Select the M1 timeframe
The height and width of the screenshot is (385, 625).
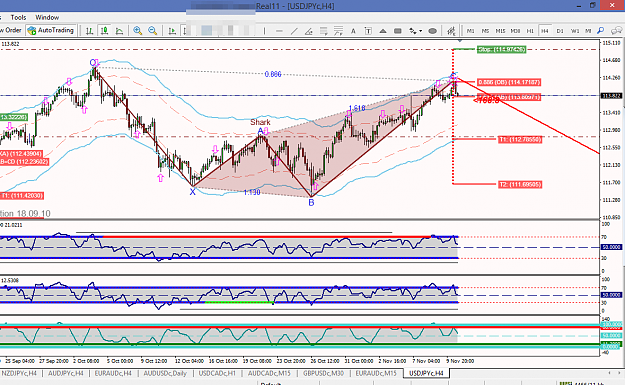coord(470,31)
